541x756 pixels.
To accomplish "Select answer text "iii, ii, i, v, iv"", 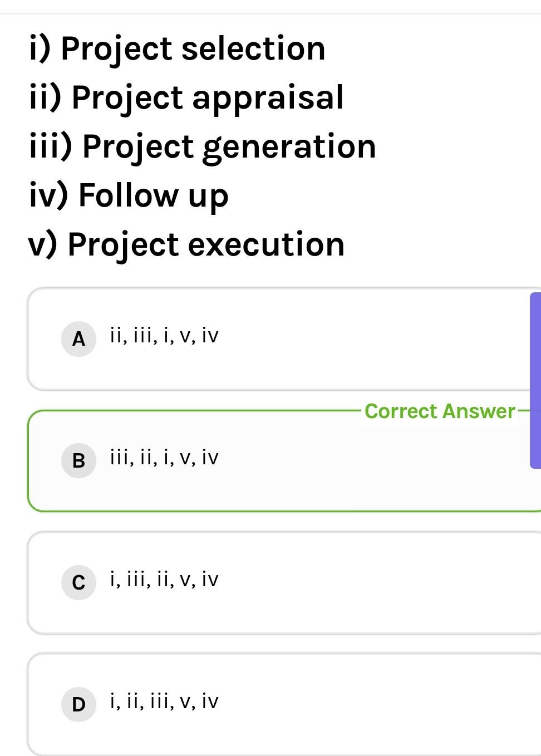I will point(164,458).
